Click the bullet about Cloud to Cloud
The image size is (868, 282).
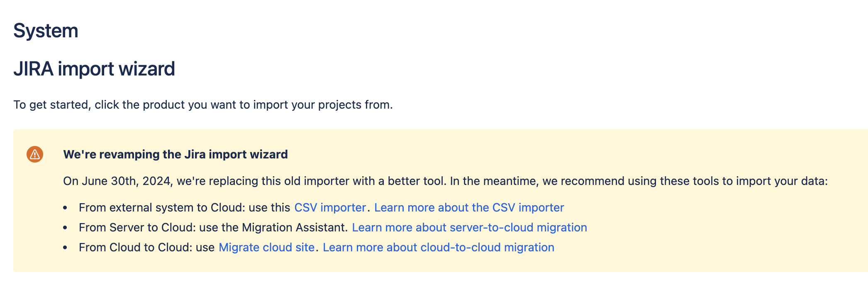(x=149, y=247)
